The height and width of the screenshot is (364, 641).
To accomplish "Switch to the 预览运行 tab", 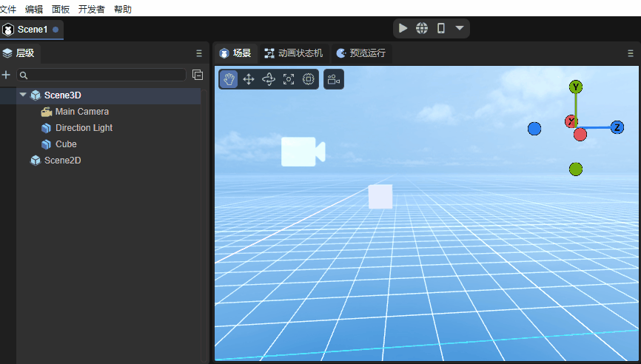I will click(360, 53).
